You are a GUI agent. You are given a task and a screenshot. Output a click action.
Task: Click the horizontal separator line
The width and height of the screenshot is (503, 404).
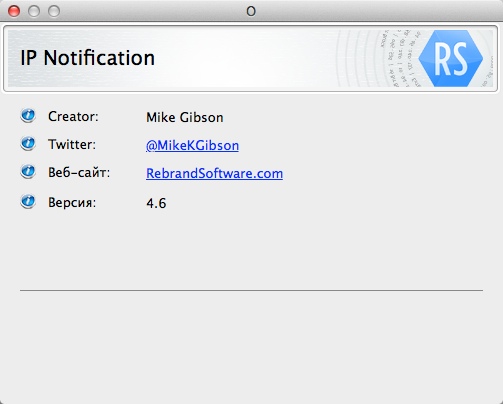click(251, 290)
